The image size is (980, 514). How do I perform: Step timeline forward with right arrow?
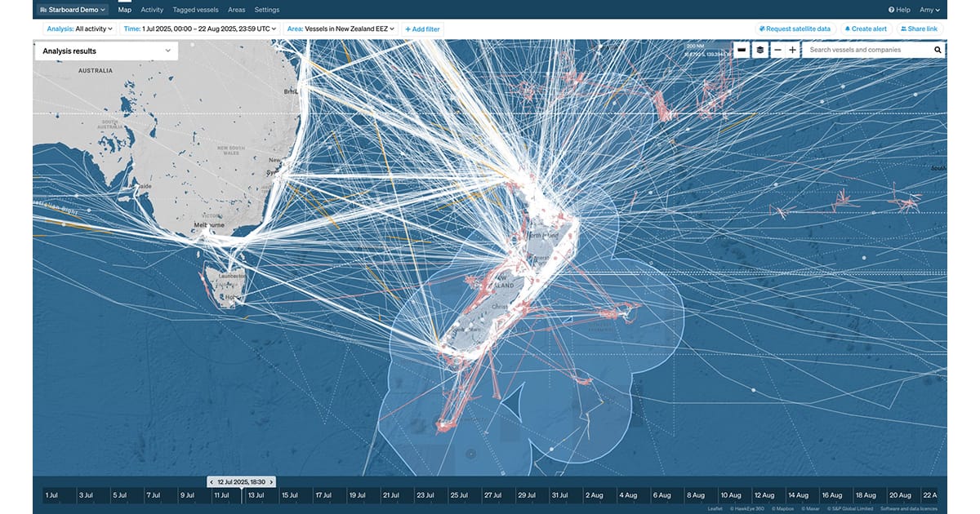271,482
